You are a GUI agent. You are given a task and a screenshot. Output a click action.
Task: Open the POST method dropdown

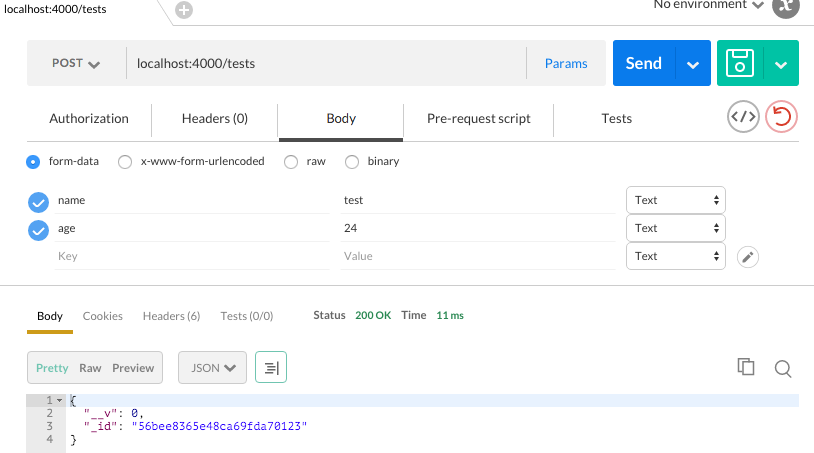tap(76, 63)
